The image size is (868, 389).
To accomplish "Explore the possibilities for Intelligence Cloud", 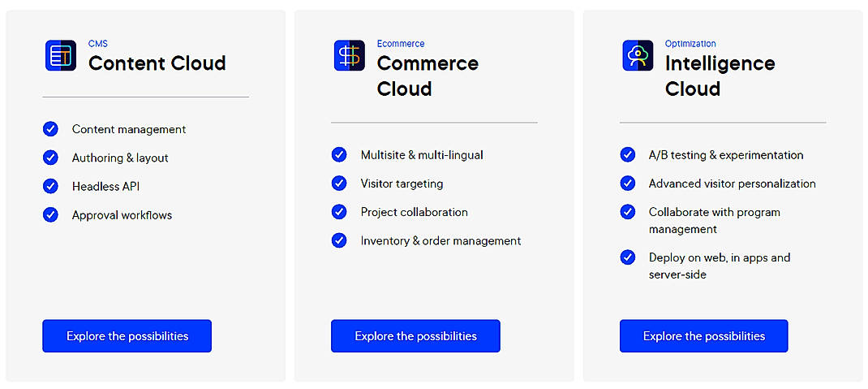I will pyautogui.click(x=703, y=336).
